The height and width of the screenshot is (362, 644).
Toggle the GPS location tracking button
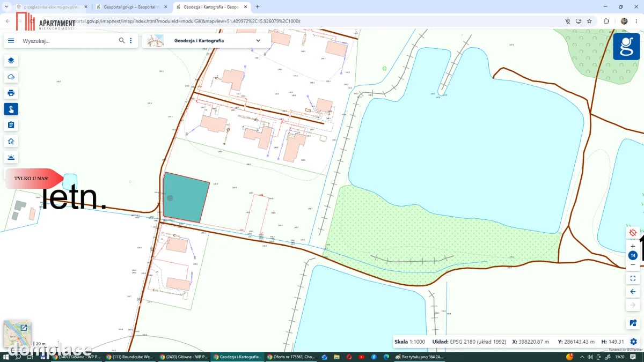pos(633,233)
